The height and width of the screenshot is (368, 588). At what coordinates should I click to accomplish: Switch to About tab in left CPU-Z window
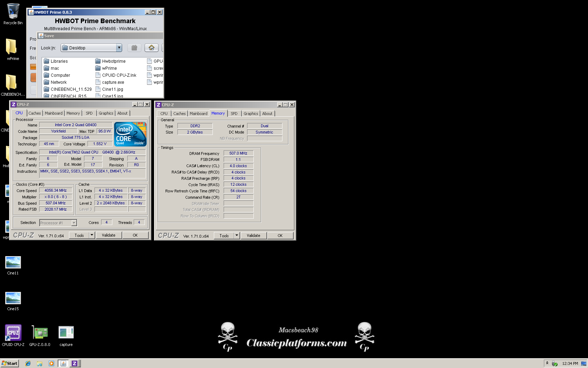[122, 113]
